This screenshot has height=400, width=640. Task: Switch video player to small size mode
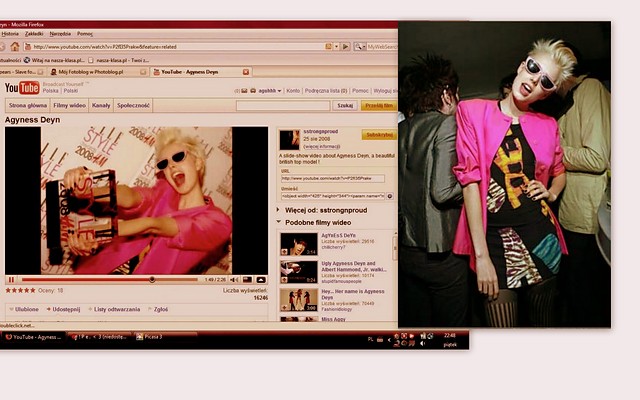247,280
